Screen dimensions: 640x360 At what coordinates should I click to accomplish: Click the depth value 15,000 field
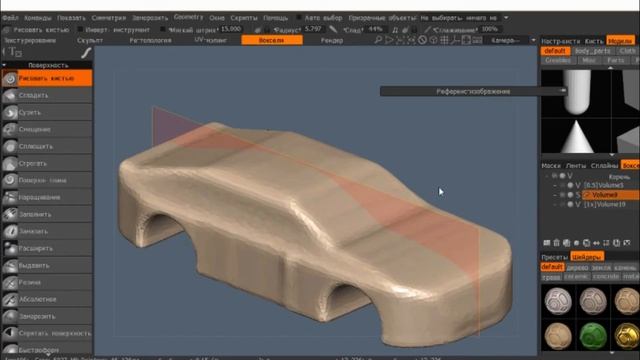tap(231, 29)
